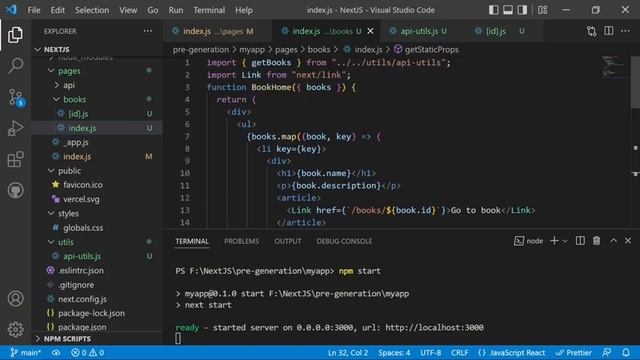Collapse the utils folder

point(66,242)
